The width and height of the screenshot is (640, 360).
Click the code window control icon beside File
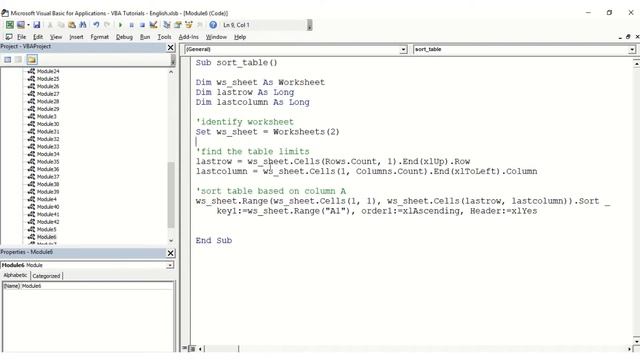click(9, 37)
